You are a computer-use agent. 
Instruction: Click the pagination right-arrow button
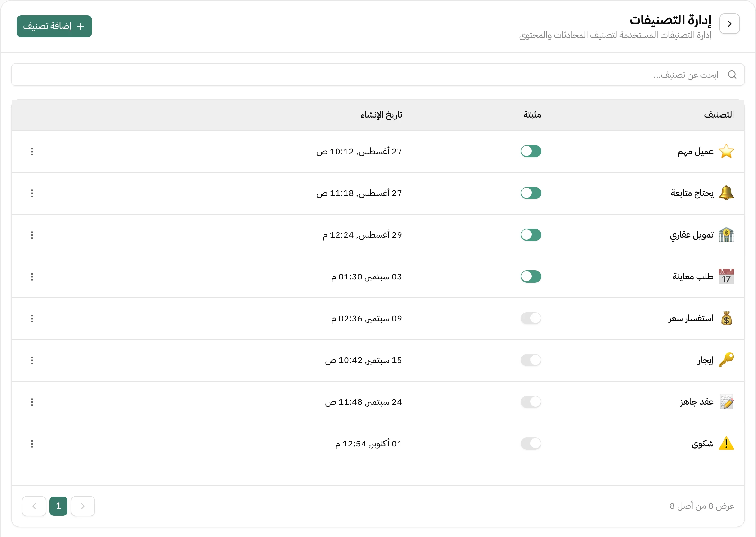[83, 506]
